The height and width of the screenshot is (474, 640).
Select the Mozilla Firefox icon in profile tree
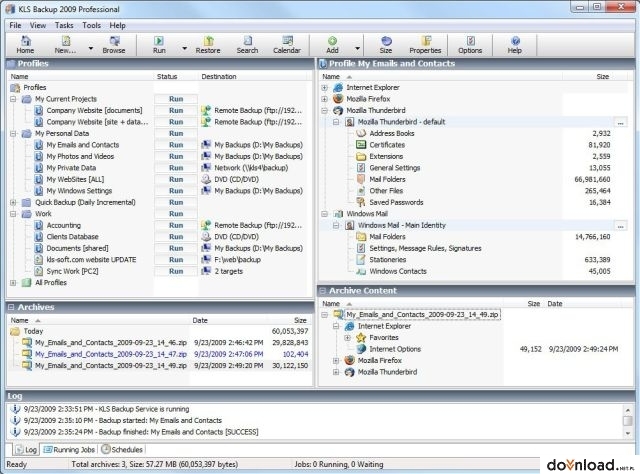pos(338,99)
